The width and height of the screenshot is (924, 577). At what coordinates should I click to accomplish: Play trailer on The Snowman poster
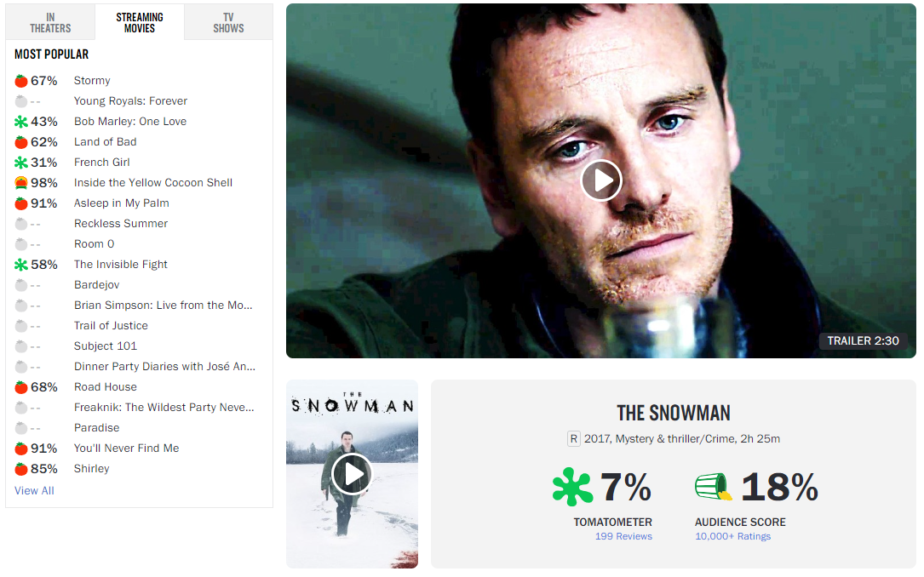(x=352, y=473)
